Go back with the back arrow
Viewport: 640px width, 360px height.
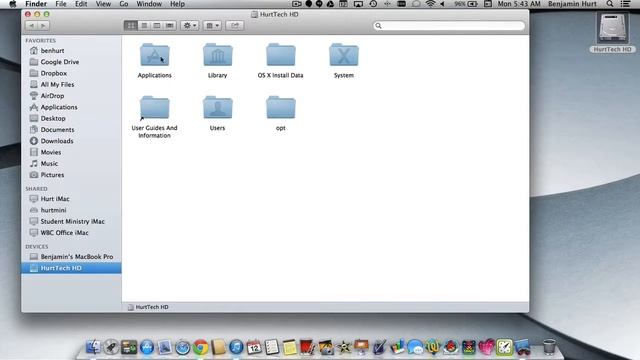pos(31,25)
